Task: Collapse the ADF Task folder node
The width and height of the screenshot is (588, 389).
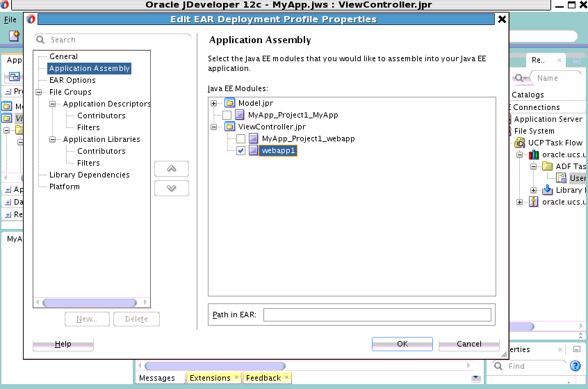Action: pyautogui.click(x=534, y=166)
